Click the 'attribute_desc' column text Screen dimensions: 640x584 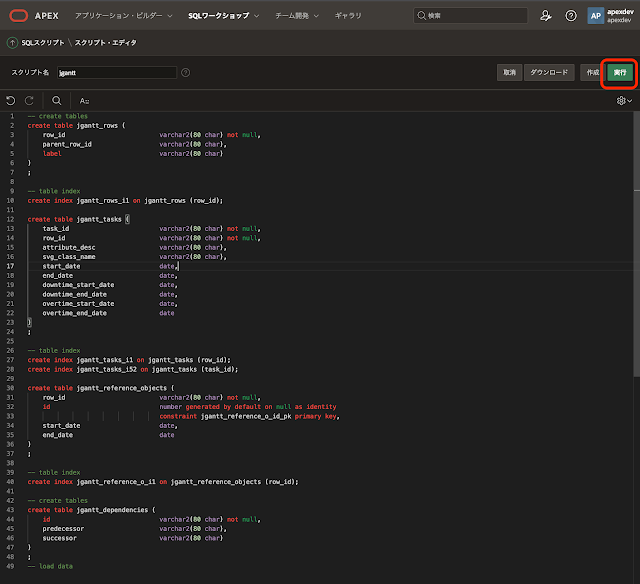69,247
